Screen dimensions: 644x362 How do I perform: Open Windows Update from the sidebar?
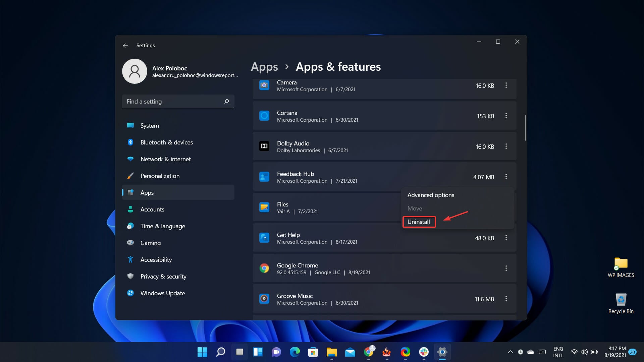[x=162, y=293]
